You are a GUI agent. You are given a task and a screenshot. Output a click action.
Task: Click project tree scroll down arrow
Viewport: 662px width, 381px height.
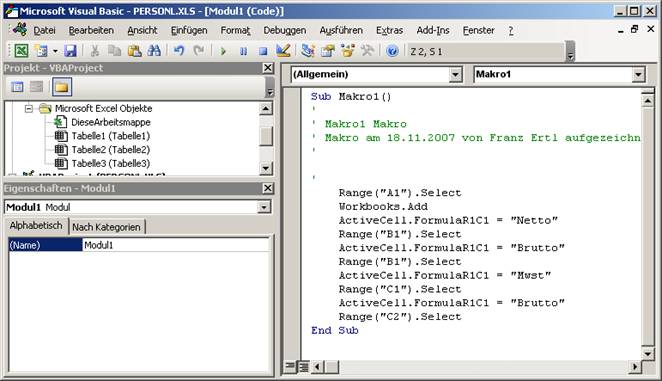(x=266, y=169)
